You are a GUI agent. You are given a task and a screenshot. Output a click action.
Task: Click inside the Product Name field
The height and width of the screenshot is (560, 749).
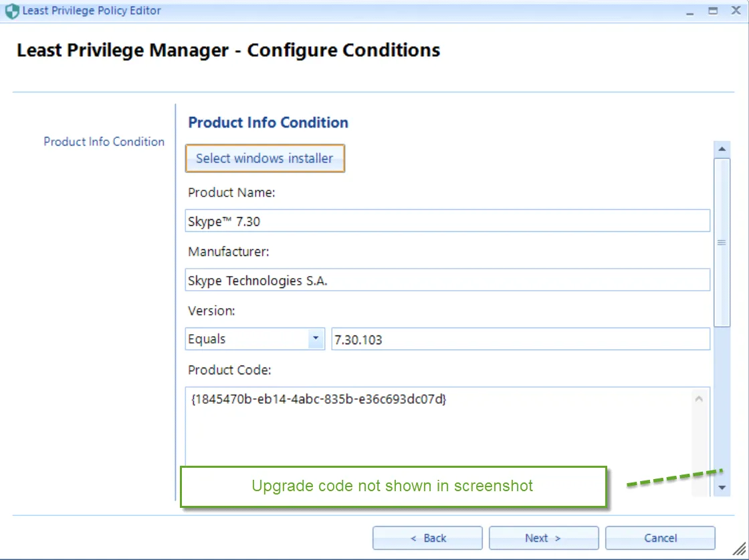447,221
